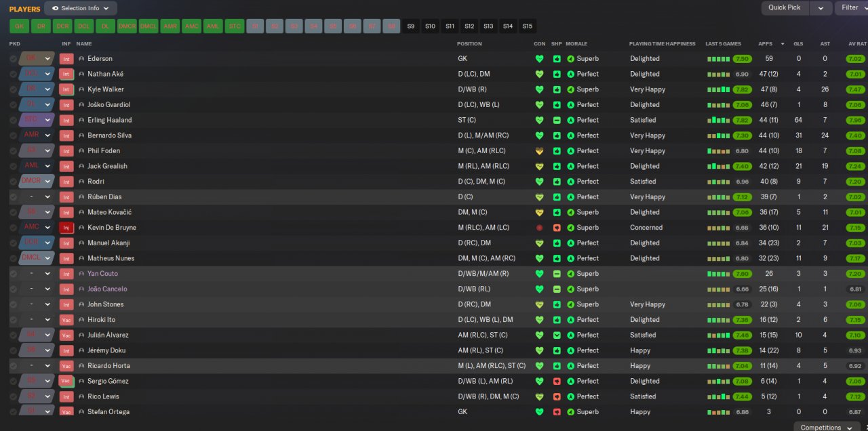Click Erling Haaland's condition heart icon

pos(540,120)
